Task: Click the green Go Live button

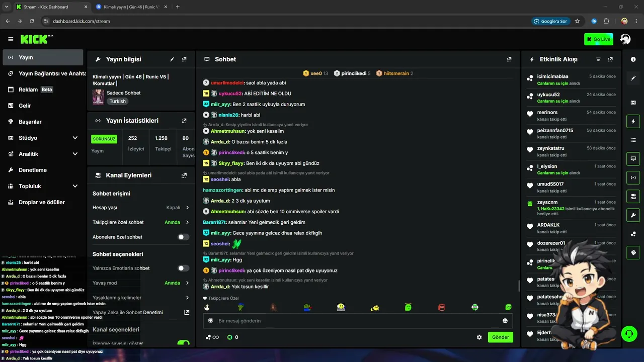Action: (x=598, y=39)
